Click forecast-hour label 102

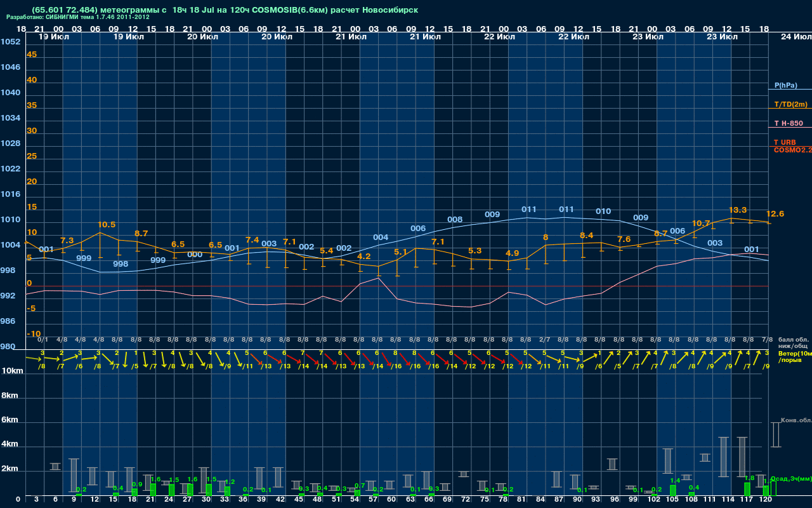point(655,500)
